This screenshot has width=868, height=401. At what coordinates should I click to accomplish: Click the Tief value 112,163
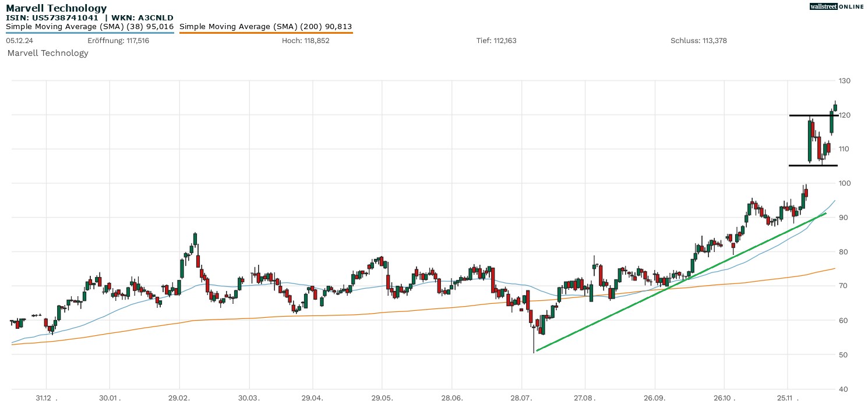(504, 41)
